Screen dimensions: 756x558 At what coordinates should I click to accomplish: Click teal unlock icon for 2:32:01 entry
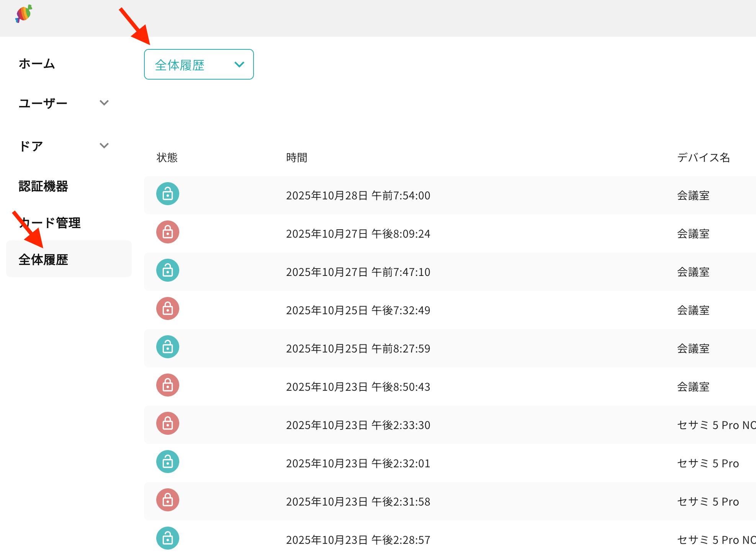[x=168, y=462]
